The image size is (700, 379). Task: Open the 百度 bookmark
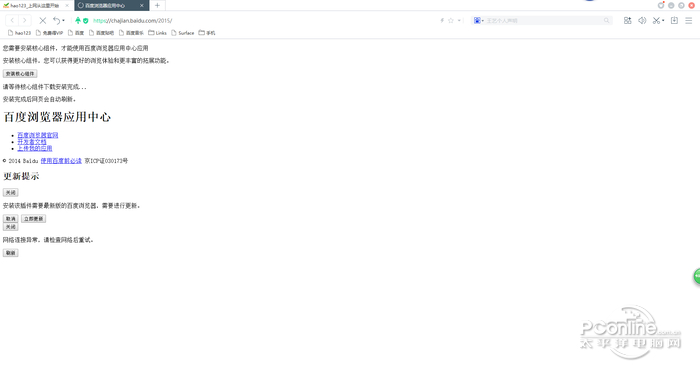[x=76, y=33]
